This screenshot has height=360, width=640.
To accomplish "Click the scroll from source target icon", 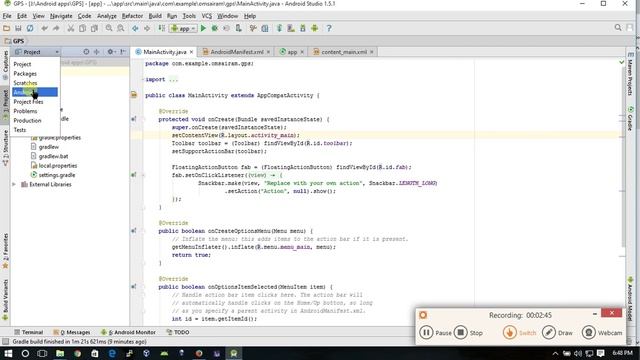I will pos(86,52).
